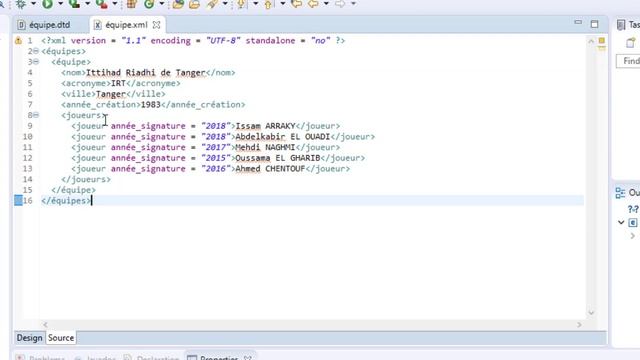Open the Debug dropdown arrow

33,4
